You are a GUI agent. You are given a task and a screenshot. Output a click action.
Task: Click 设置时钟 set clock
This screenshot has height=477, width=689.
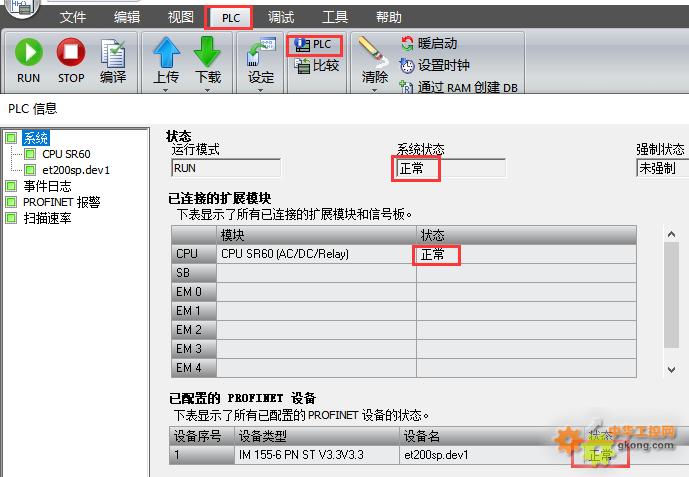click(x=435, y=66)
